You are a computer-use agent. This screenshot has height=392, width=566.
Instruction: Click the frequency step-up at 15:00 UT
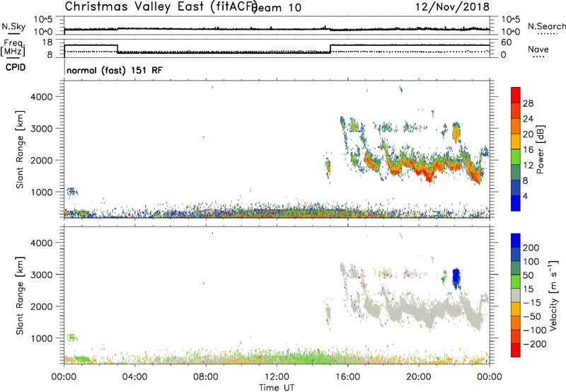pos(330,49)
